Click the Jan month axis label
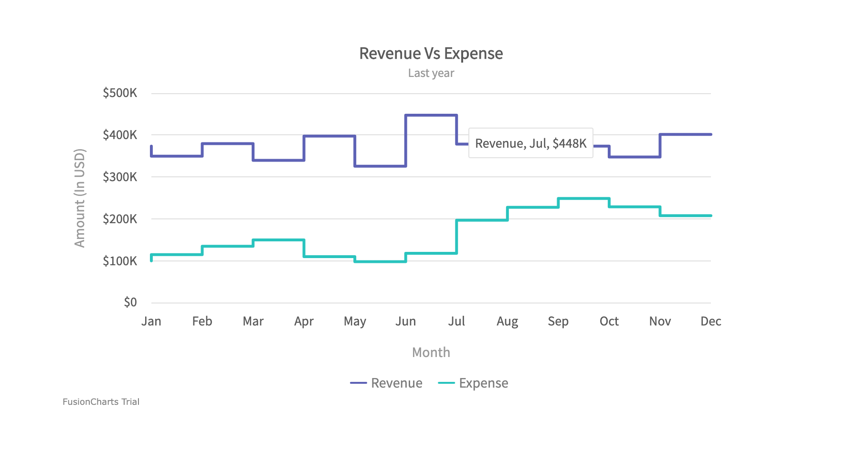This screenshot has height=455, width=868. tap(151, 321)
